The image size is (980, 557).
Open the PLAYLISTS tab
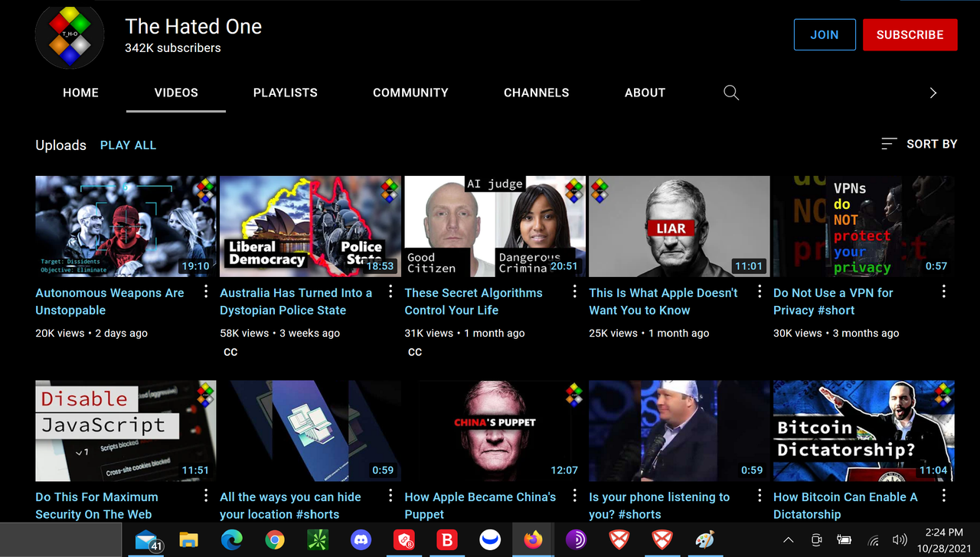[286, 93]
